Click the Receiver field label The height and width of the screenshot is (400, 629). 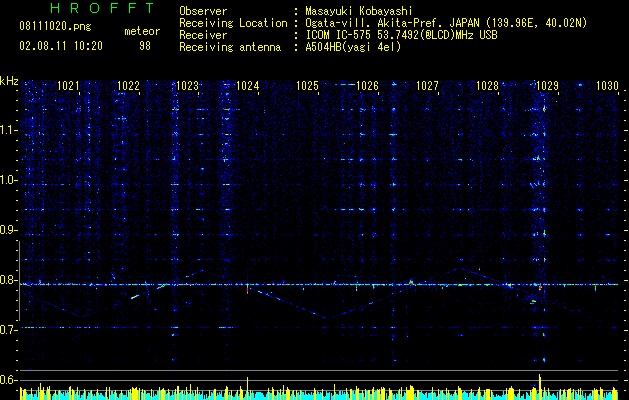click(x=203, y=35)
